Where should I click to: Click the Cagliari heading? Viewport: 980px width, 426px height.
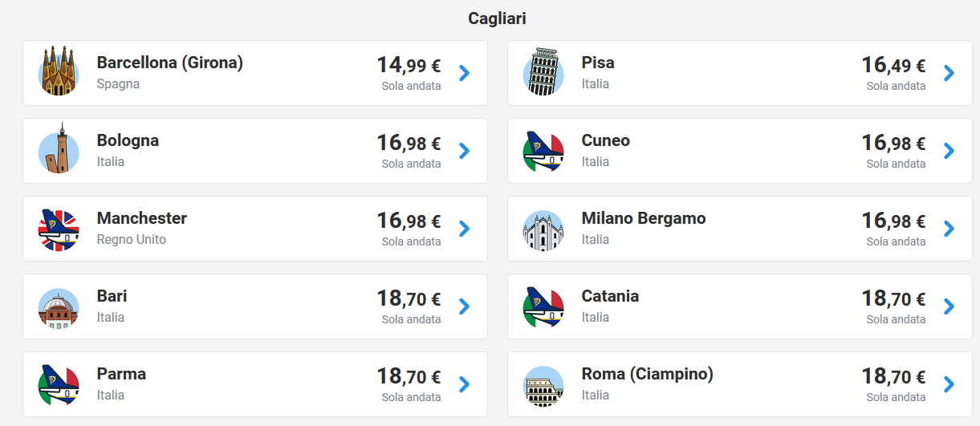tap(497, 18)
